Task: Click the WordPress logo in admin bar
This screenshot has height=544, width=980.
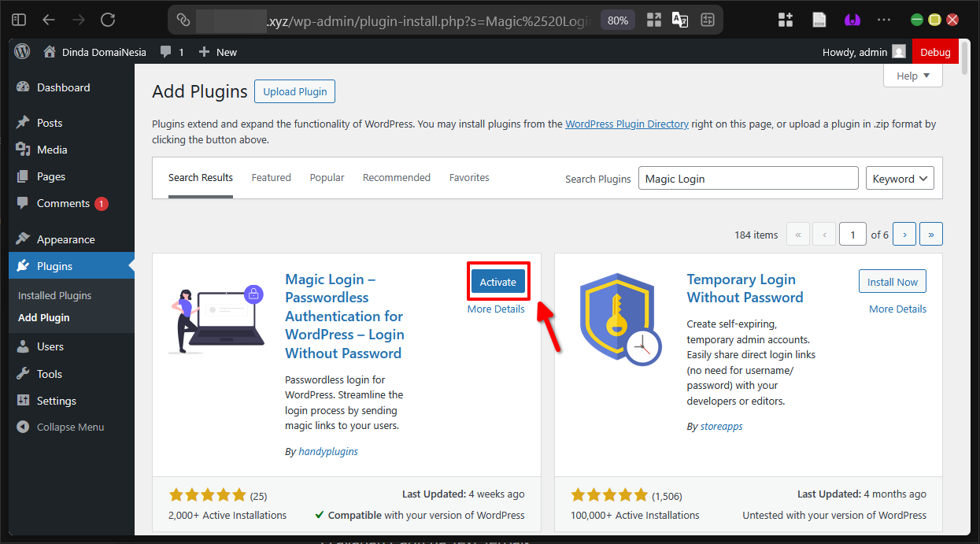Action: coord(22,52)
